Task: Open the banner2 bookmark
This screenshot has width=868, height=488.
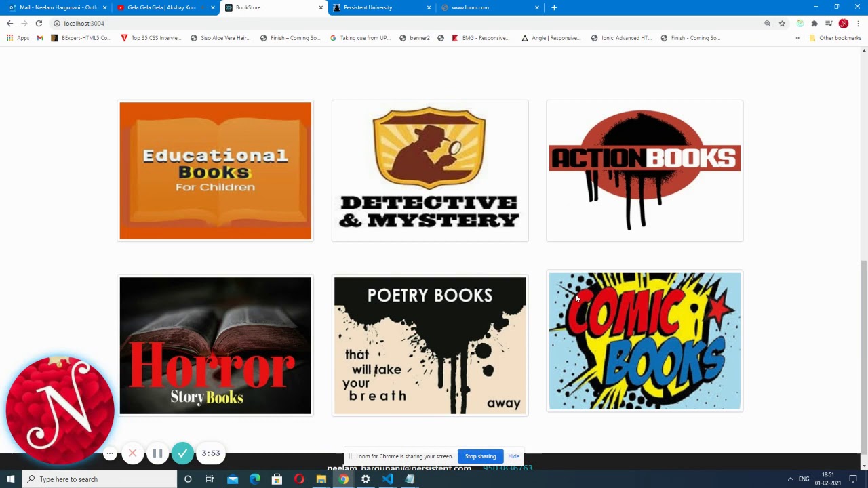Action: [x=414, y=38]
